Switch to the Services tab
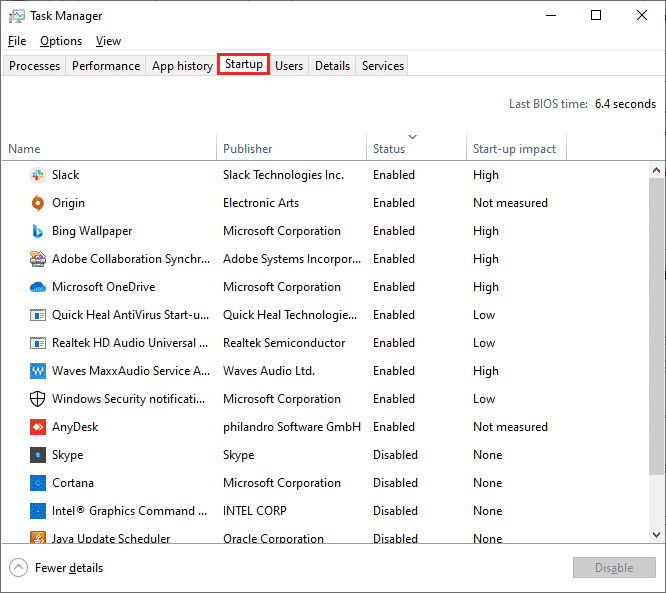Image resolution: width=666 pixels, height=593 pixels. click(383, 66)
